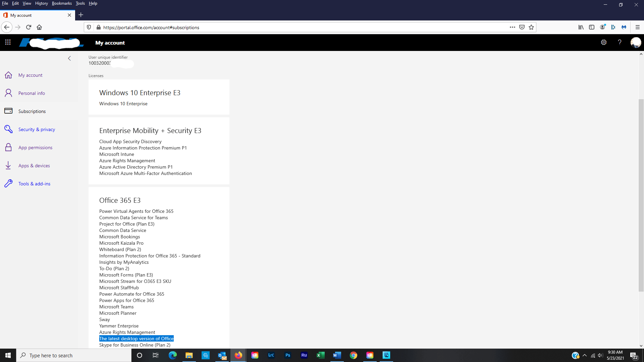Open the Office app launcher waffle icon
Image resolution: width=644 pixels, height=362 pixels.
point(8,42)
